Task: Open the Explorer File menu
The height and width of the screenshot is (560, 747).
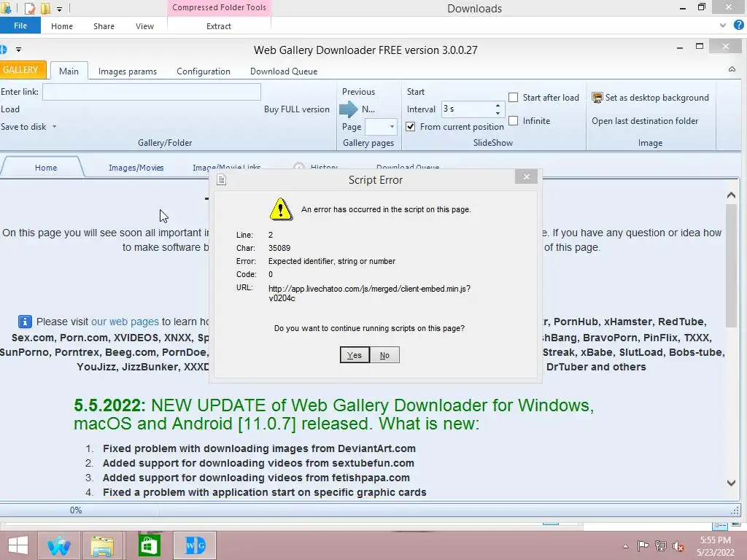Action: click(x=20, y=26)
